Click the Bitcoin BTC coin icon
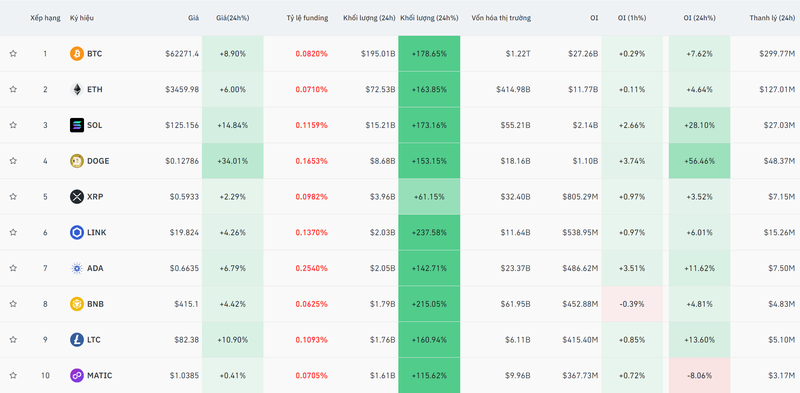The height and width of the screenshot is (393, 800). [x=77, y=54]
